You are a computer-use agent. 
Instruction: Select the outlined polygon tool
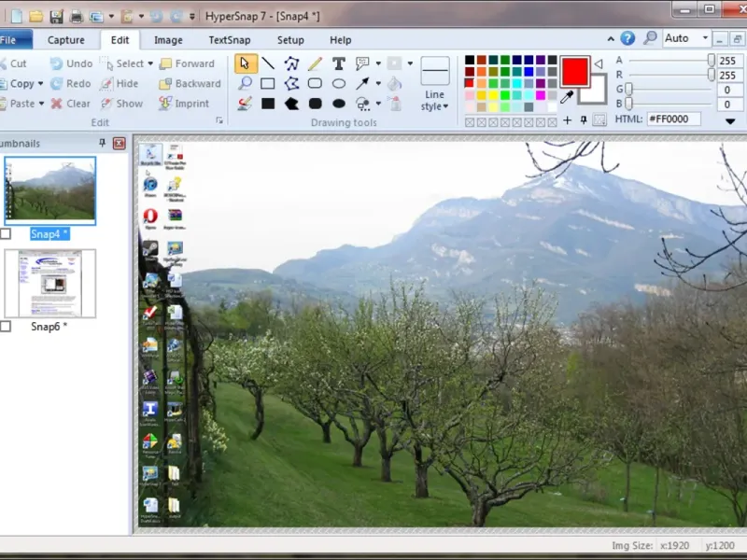[x=291, y=84]
